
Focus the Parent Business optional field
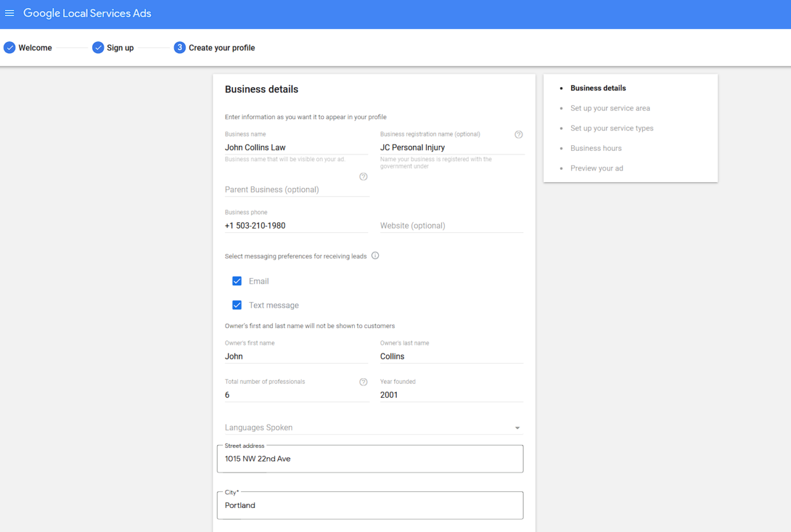pos(297,190)
